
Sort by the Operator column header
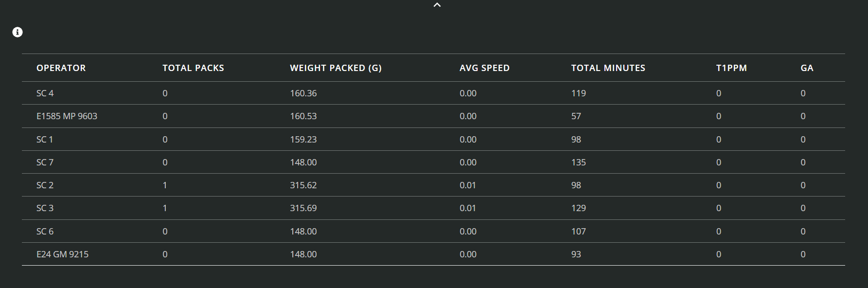(61, 68)
